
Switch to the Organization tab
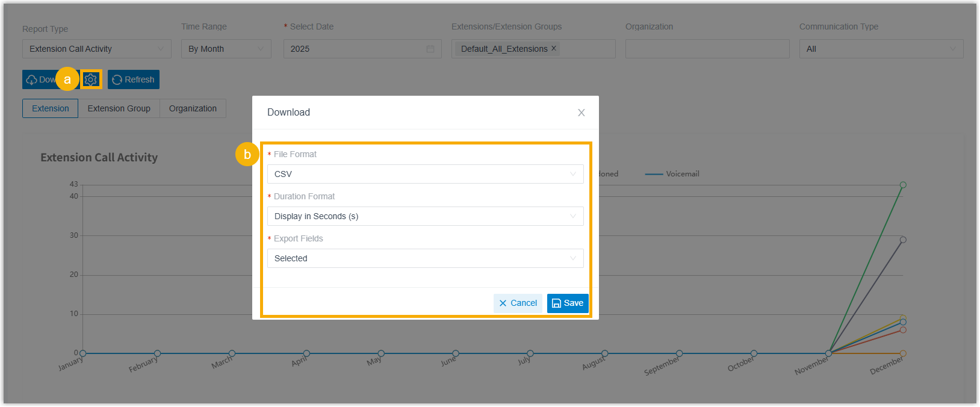coord(193,108)
